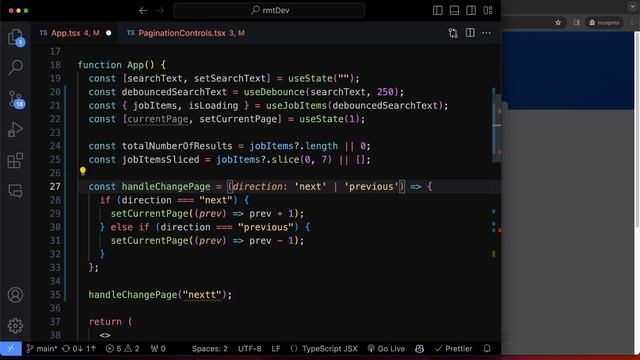Click handleChangePage on line 27
Screen dimensions: 640x360
click(x=166, y=187)
